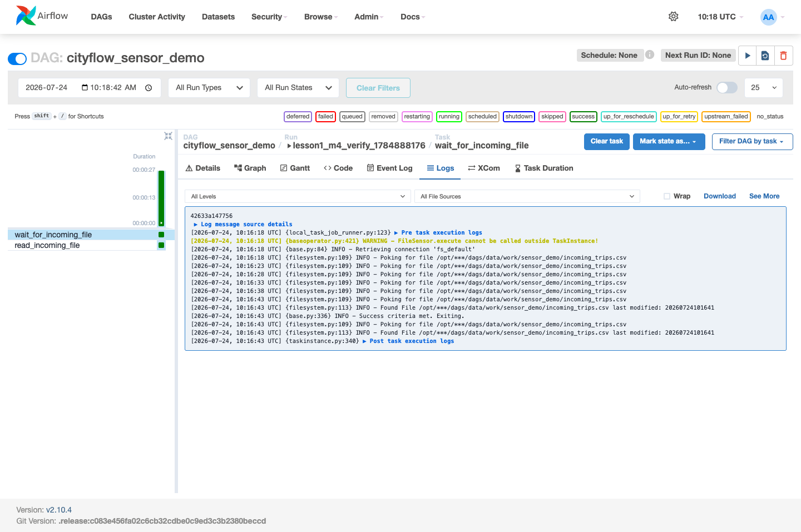
Task: Expand the Log message source details
Action: pos(243,224)
